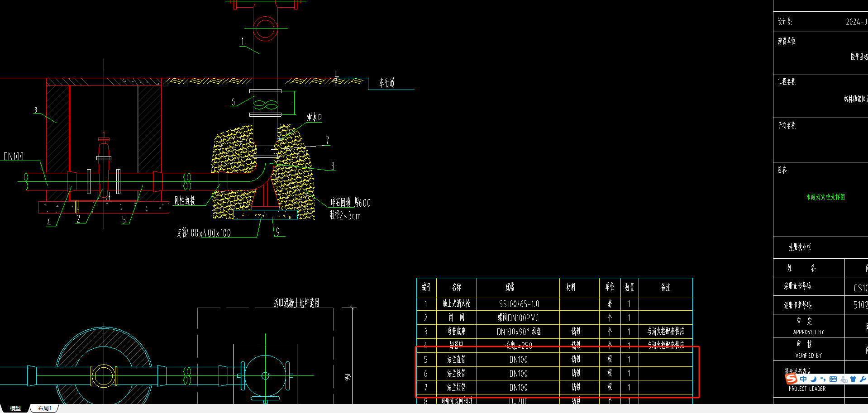Click the DN100x90° 承盘 specification cell
The image size is (868, 413).
point(519,332)
